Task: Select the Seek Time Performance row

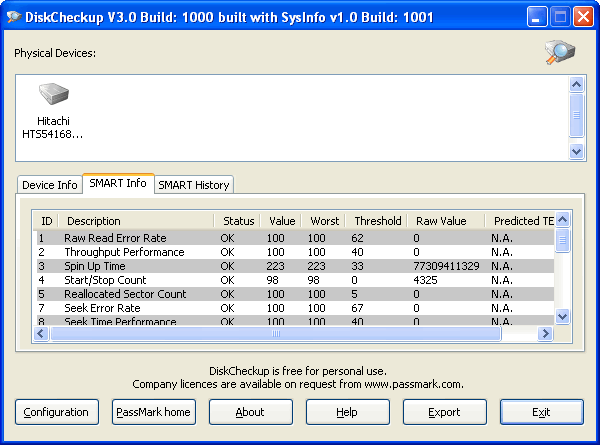Action: point(295,321)
